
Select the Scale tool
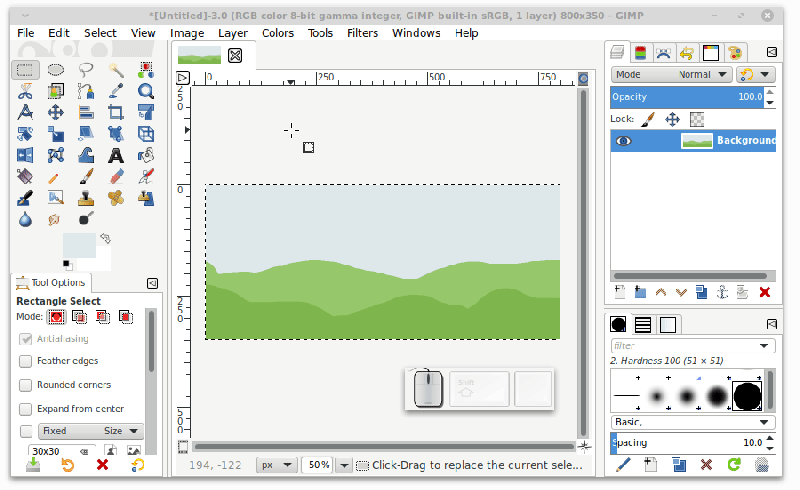(x=55, y=134)
